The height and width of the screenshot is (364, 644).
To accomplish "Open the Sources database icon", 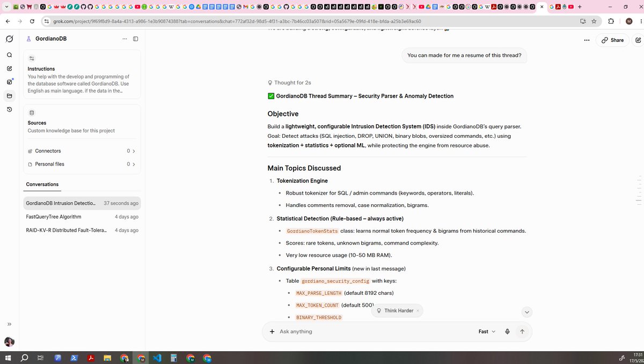I will [31, 113].
